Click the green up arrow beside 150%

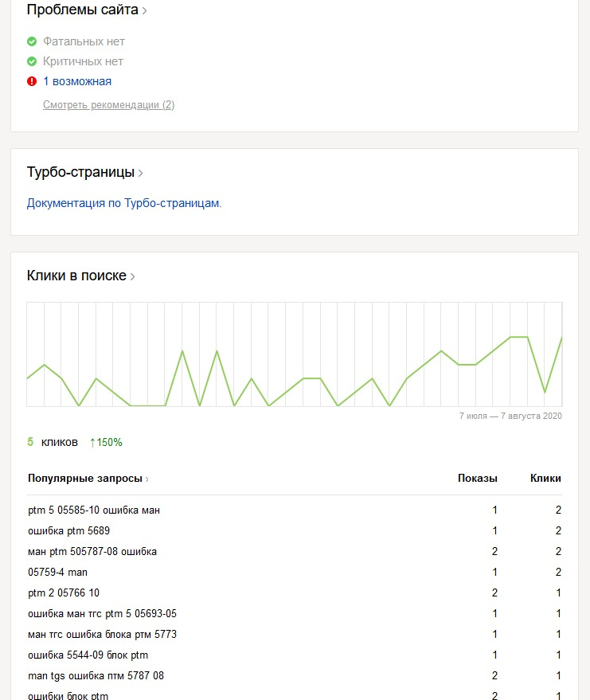92,443
